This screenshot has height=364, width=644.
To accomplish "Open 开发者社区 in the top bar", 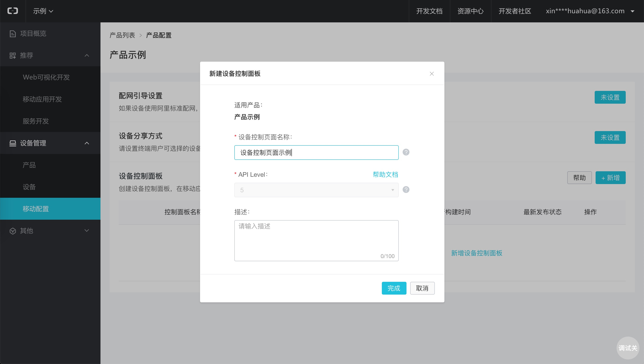I will point(515,11).
